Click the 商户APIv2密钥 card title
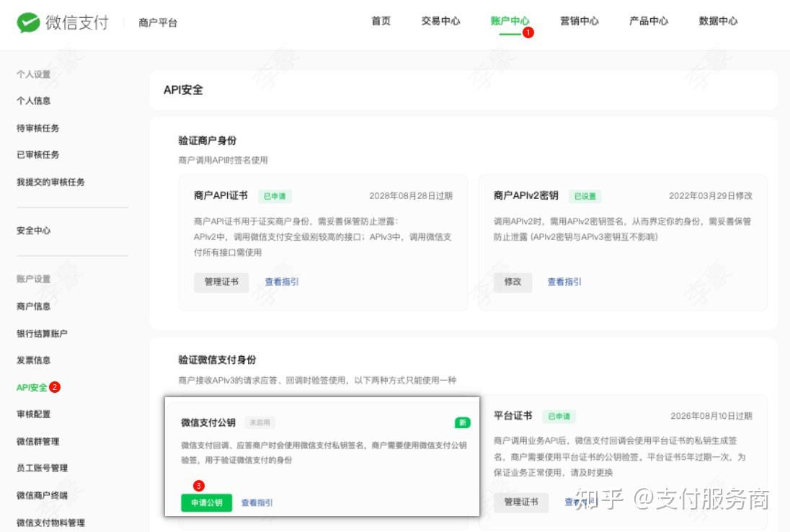This screenshot has height=532, width=790. point(526,195)
